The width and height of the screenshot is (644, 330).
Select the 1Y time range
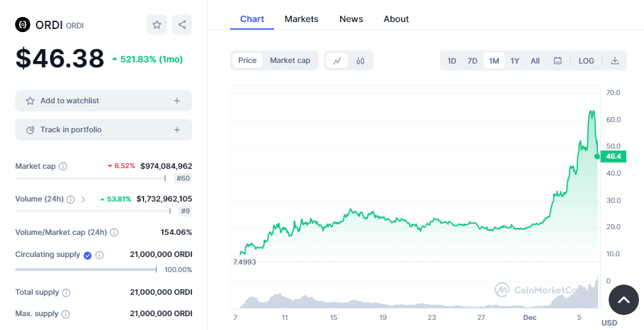point(515,60)
